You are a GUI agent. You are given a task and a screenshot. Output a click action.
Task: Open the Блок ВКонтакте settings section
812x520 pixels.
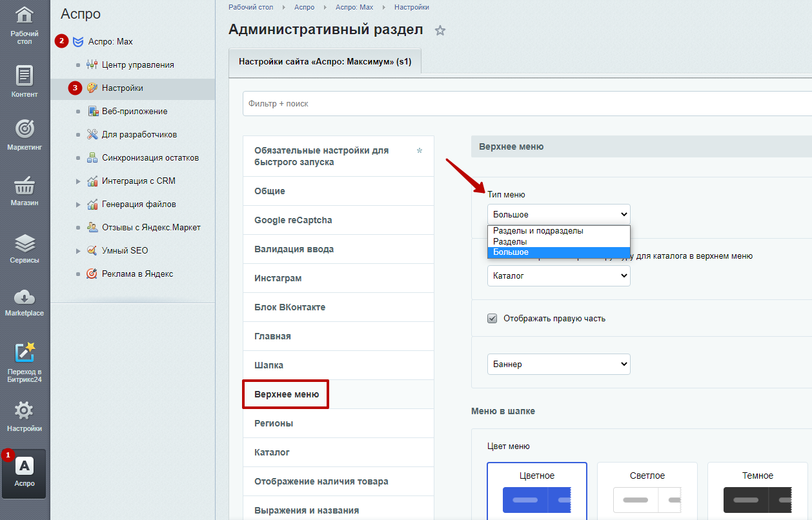[x=338, y=307]
